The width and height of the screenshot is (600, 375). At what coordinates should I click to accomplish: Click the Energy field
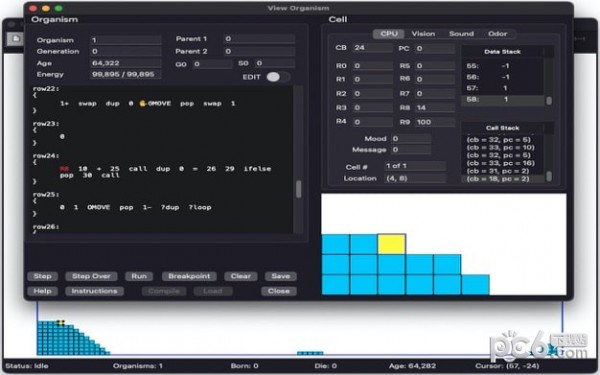point(126,74)
